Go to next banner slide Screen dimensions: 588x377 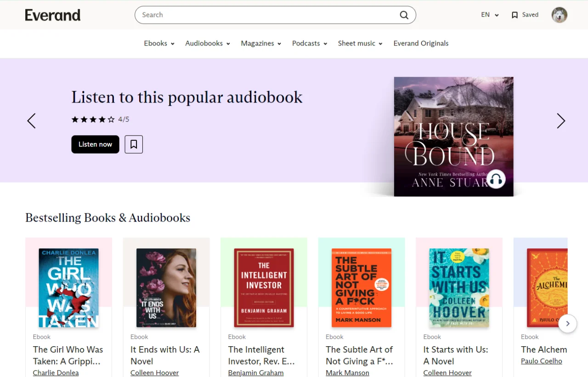coord(561,121)
